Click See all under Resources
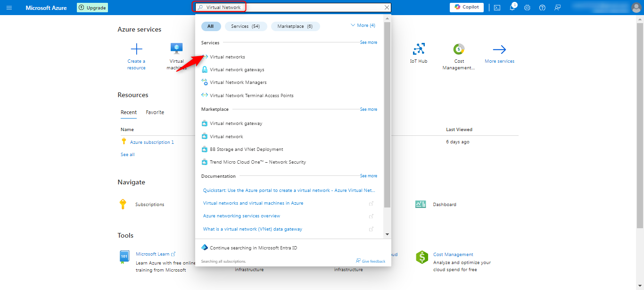 click(x=127, y=155)
